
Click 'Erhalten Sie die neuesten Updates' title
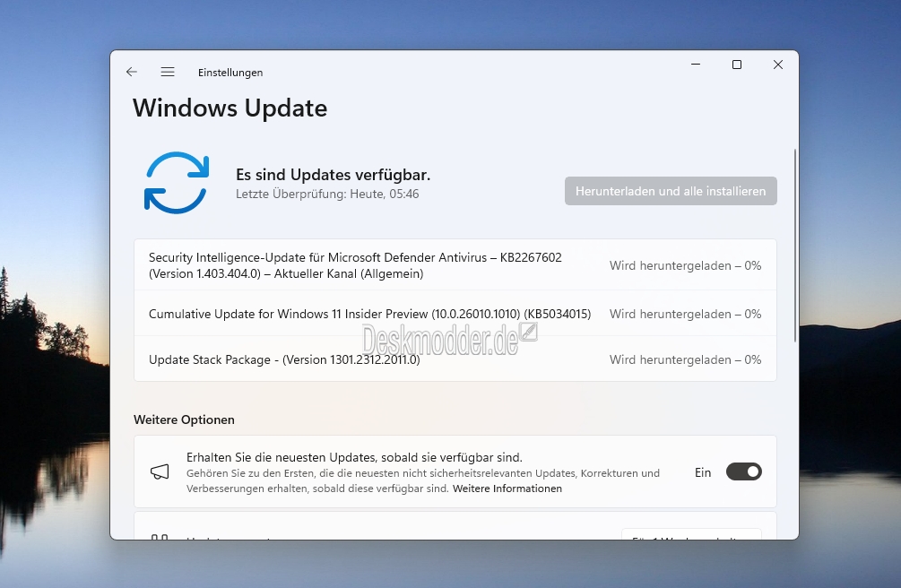(354, 457)
